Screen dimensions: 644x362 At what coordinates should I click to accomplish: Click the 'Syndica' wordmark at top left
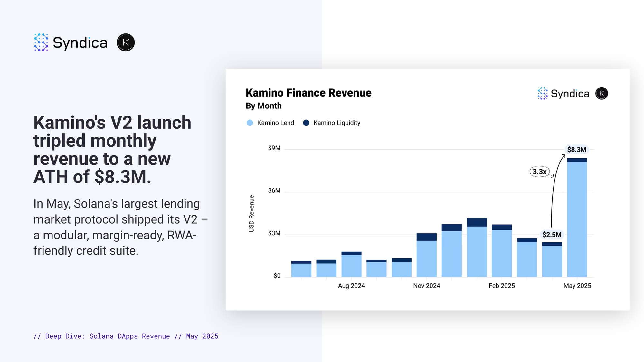tap(80, 43)
